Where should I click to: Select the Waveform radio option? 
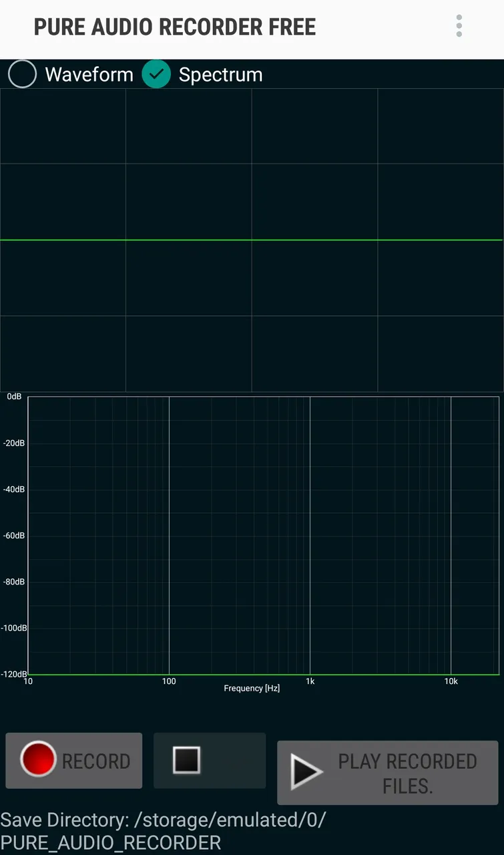(x=71, y=74)
